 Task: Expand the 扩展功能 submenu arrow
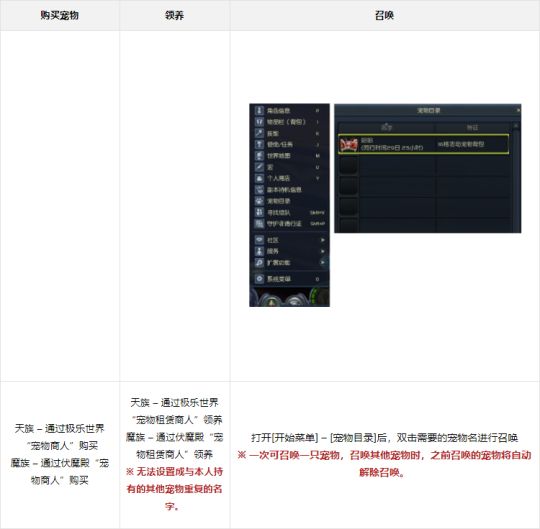(x=323, y=263)
